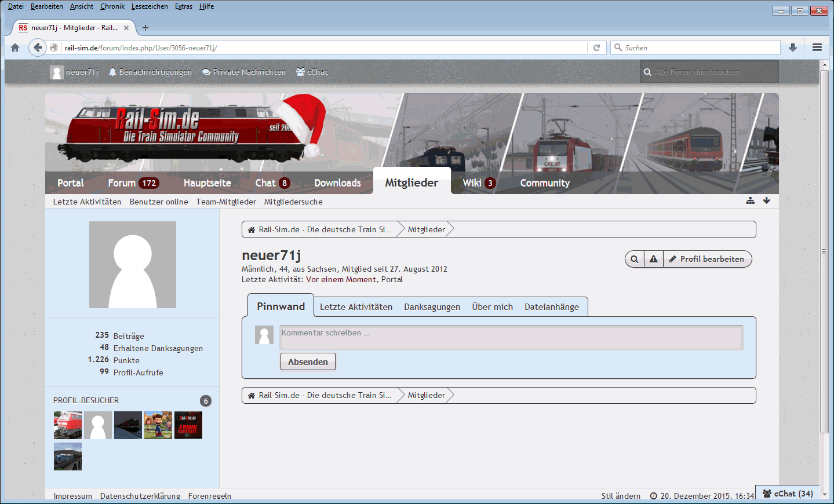Click the neuer71j user avatar in top bar
The height and width of the screenshot is (504, 834).
tap(57, 72)
